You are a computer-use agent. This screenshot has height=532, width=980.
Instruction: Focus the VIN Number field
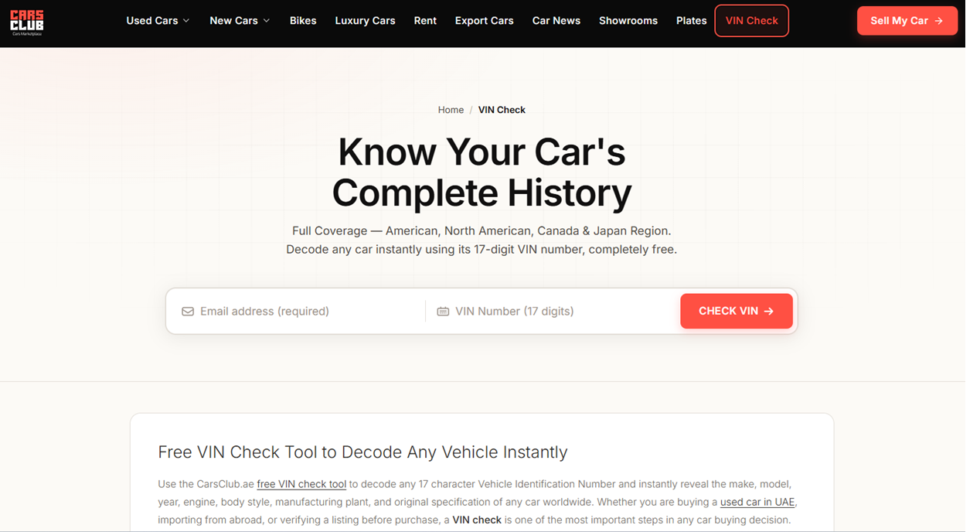click(553, 312)
